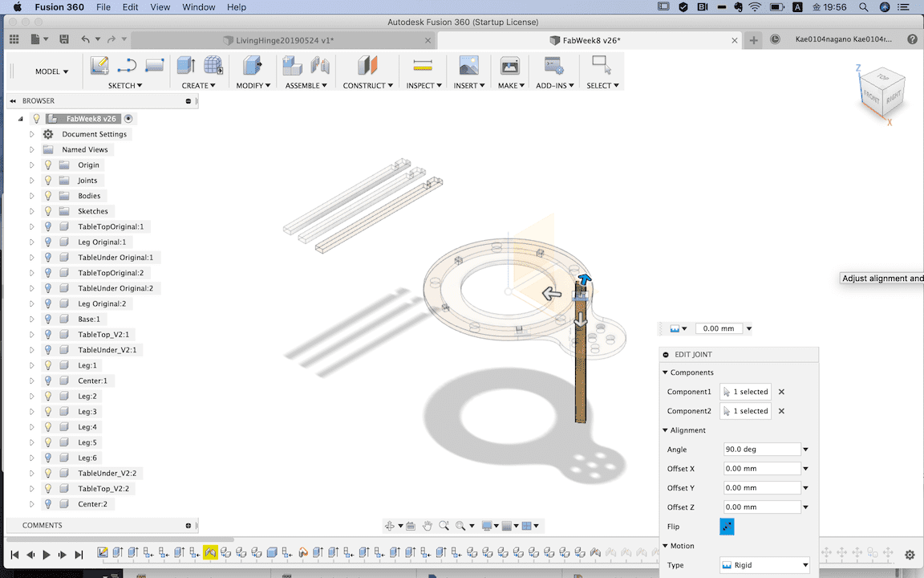This screenshot has width=924, height=578.
Task: Open timeline settings gear icon
Action: click(x=910, y=555)
